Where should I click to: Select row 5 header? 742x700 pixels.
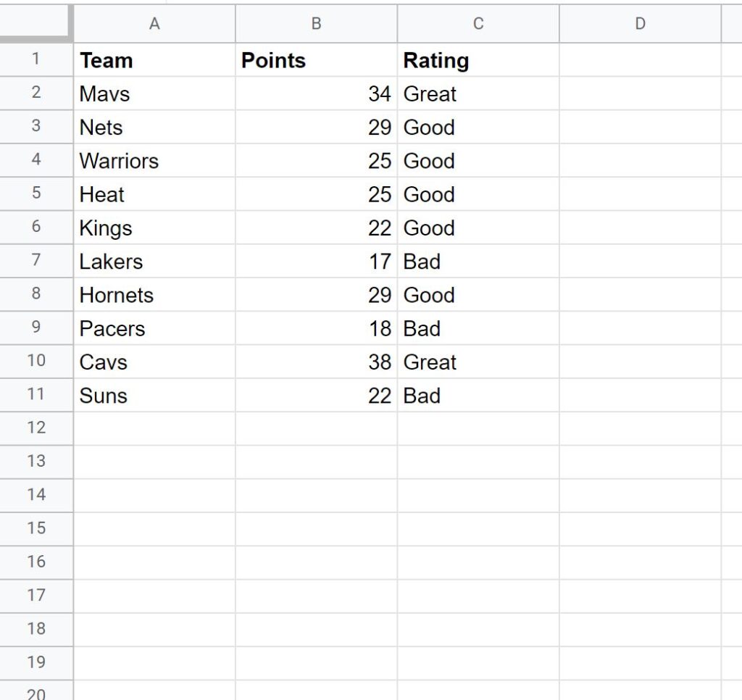pyautogui.click(x=36, y=194)
